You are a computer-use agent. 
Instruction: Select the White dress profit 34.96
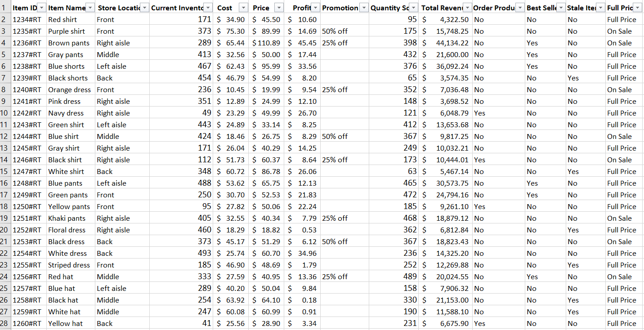[x=302, y=253]
